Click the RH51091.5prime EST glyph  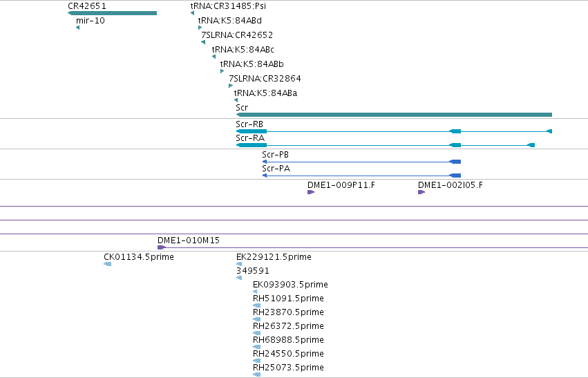tap(256, 305)
